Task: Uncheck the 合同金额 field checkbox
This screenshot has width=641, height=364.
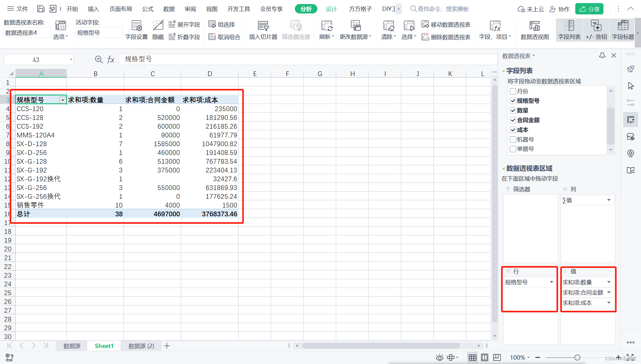Action: point(513,120)
